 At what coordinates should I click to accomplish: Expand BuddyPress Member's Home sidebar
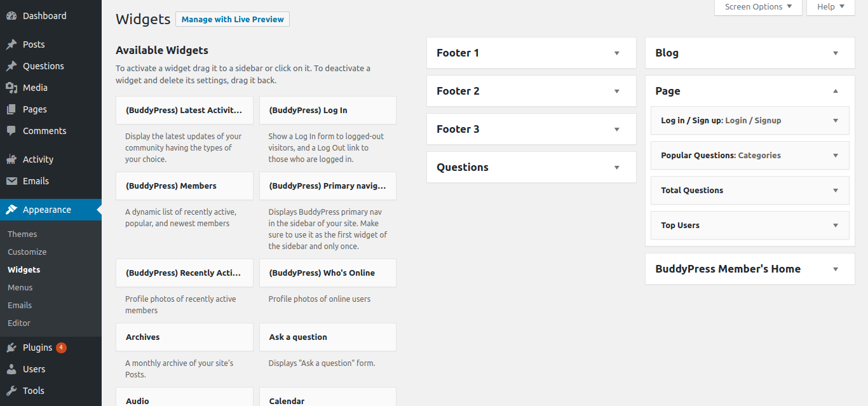836,269
